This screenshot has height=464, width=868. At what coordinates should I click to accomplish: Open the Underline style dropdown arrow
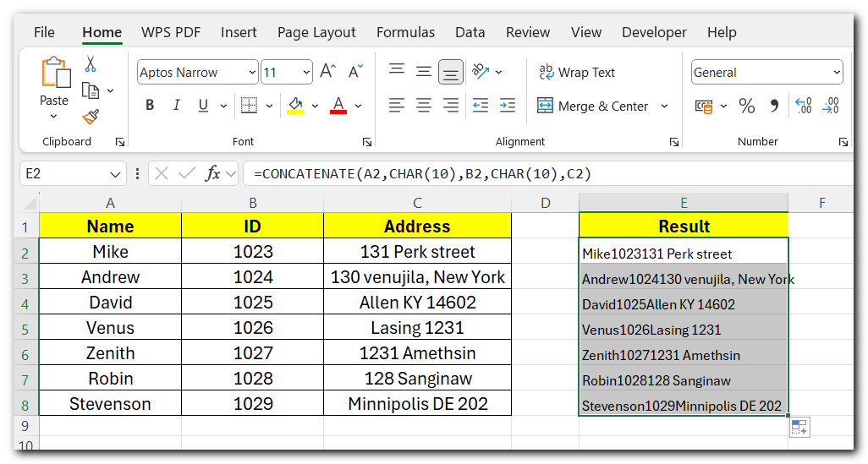223,106
